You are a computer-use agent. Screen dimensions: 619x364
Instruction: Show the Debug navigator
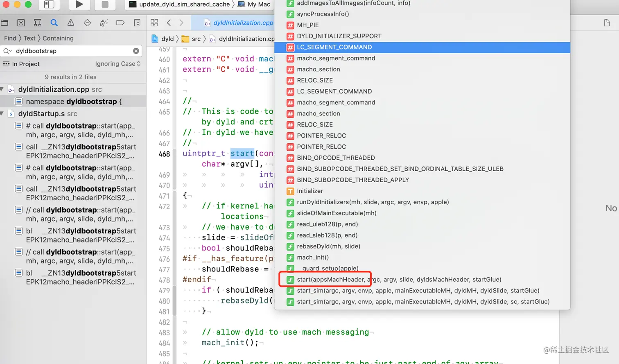(104, 23)
